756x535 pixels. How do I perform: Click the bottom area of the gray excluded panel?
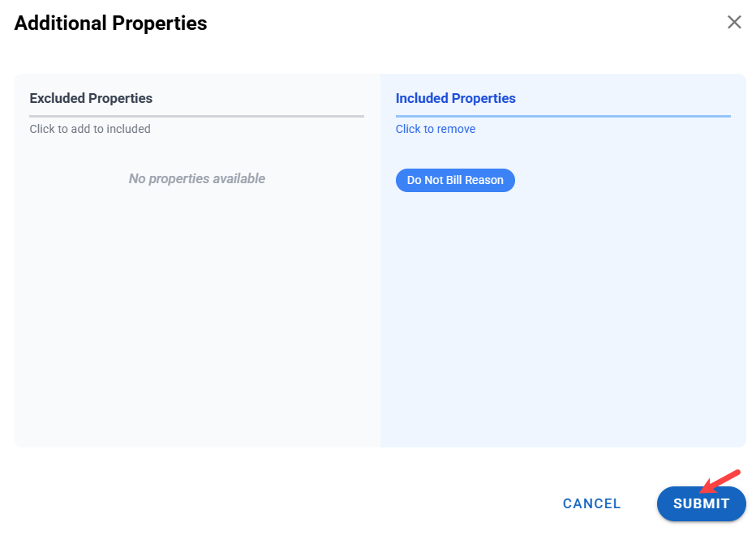[x=197, y=422]
